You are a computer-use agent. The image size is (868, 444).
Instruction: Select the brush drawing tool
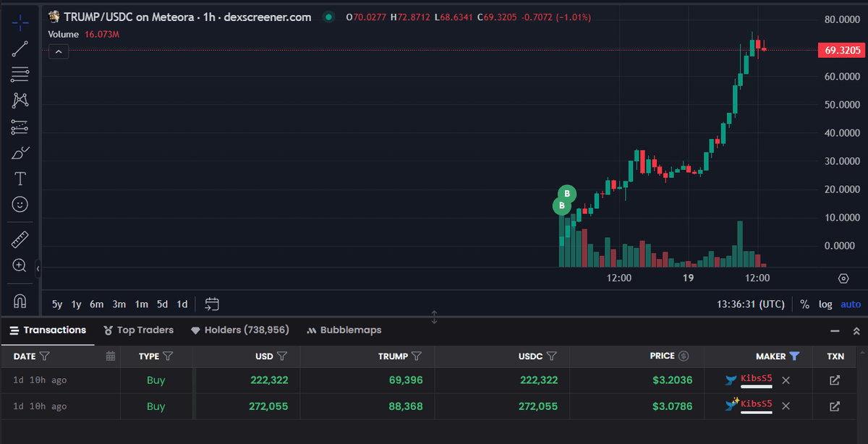pyautogui.click(x=20, y=153)
